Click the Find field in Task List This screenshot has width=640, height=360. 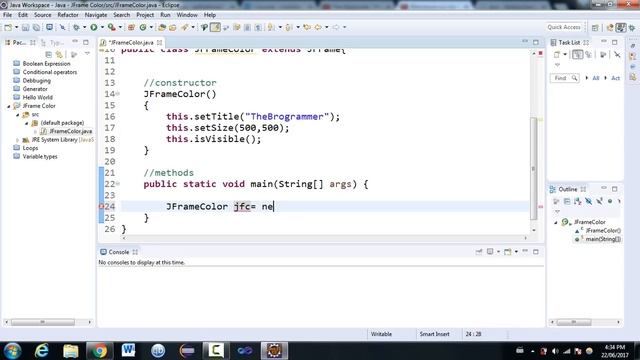[564, 78]
